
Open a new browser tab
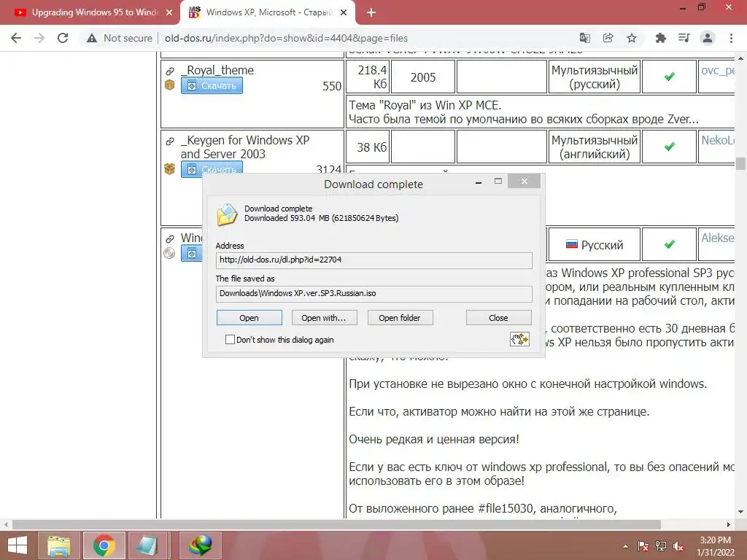click(371, 13)
